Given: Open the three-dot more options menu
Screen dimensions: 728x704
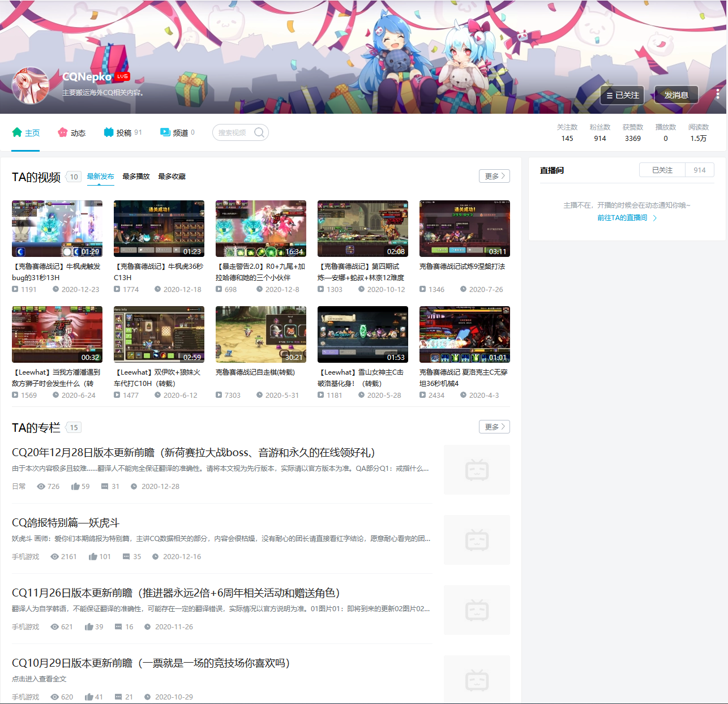Looking at the screenshot, I should pos(717,95).
